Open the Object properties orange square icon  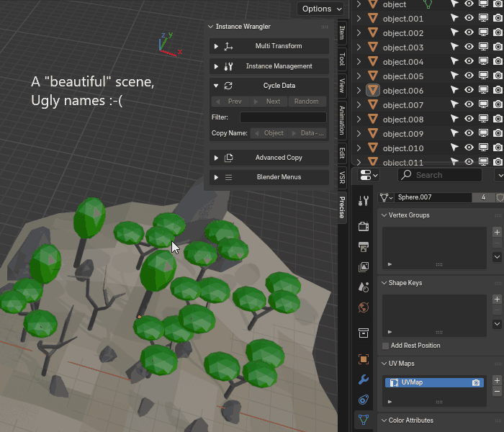(364, 359)
